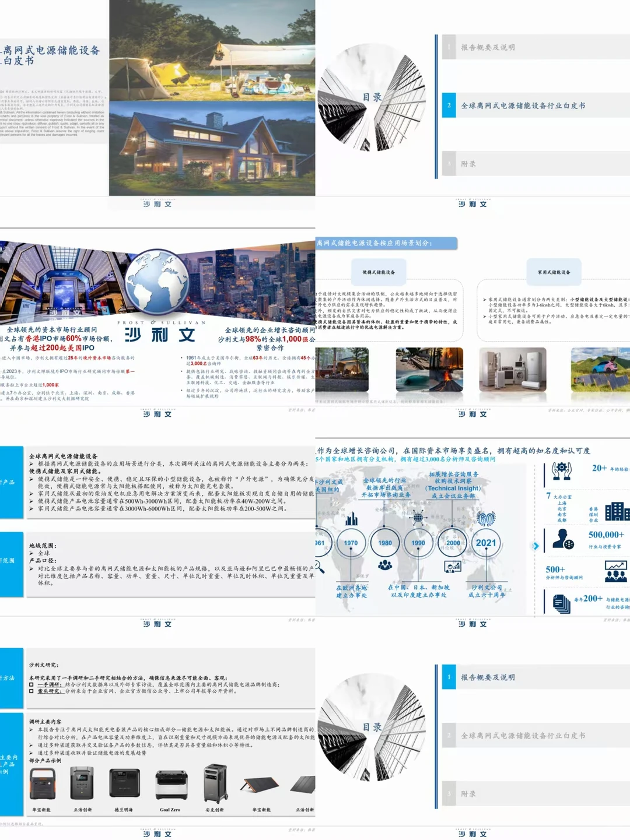Open the lit wooden house photo on the cover
Image resolution: width=630 pixels, height=840 pixels.
[212, 148]
